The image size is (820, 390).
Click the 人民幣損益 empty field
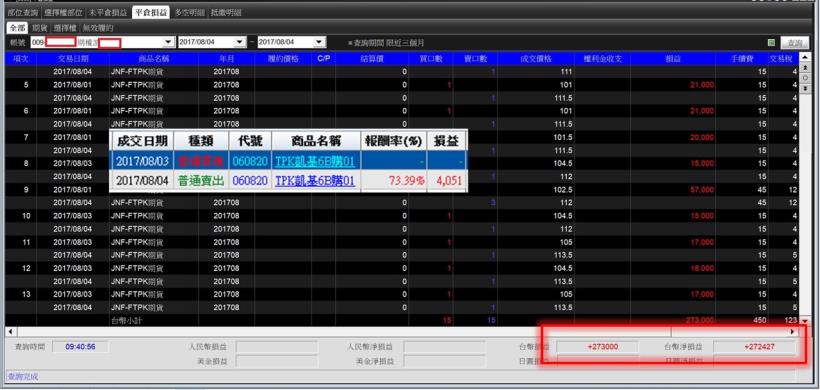coord(276,347)
